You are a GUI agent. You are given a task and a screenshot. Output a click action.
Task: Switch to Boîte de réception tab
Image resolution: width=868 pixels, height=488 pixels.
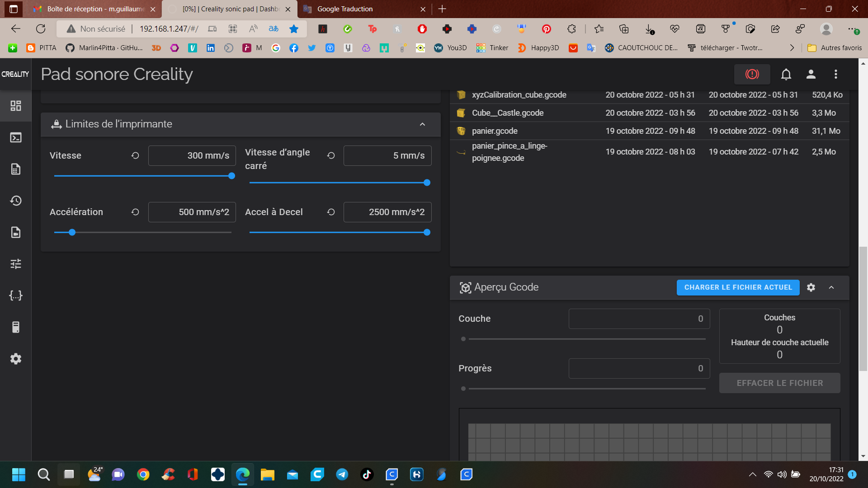point(96,9)
